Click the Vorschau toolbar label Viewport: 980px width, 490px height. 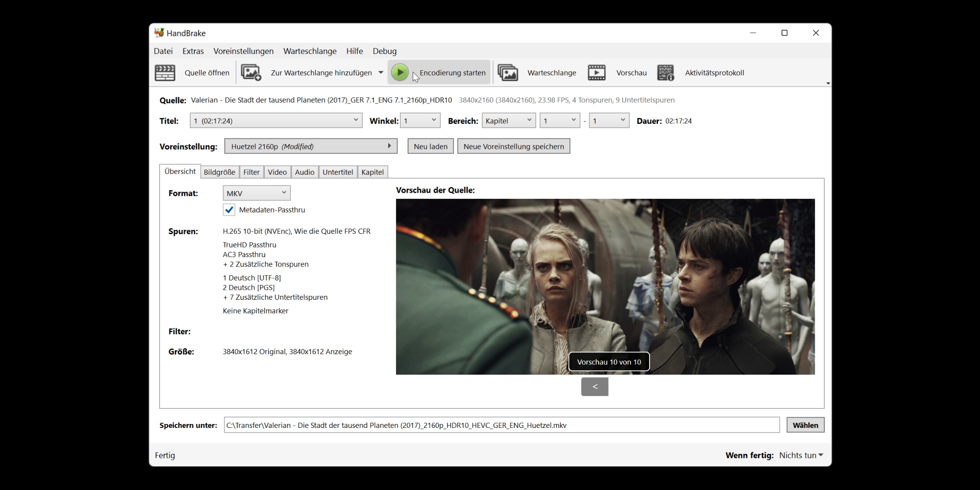click(x=631, y=72)
